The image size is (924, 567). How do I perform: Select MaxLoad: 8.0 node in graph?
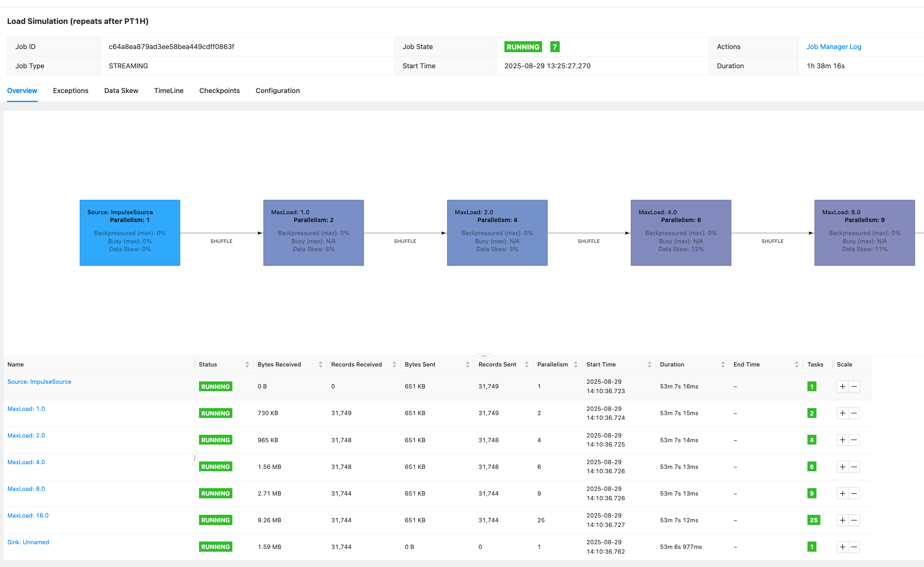pyautogui.click(x=865, y=233)
